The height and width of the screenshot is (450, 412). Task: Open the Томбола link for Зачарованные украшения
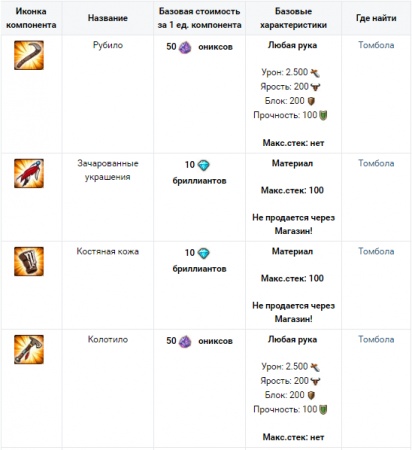(x=376, y=163)
